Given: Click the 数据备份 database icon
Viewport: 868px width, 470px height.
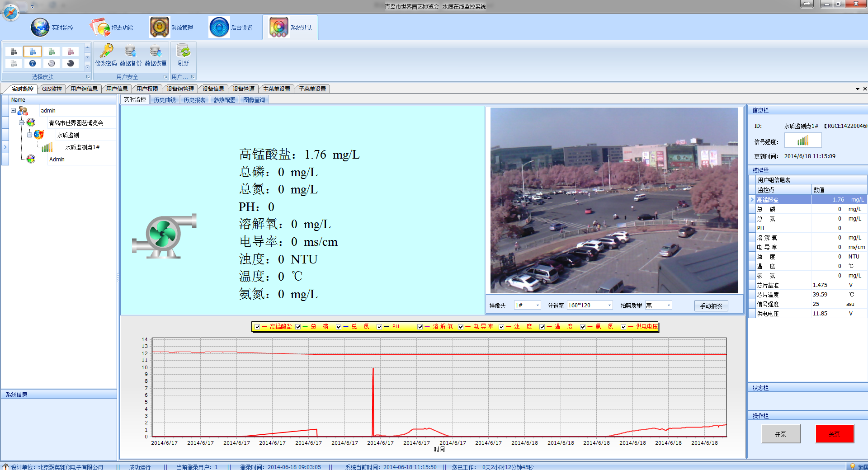Looking at the screenshot, I should [x=131, y=51].
